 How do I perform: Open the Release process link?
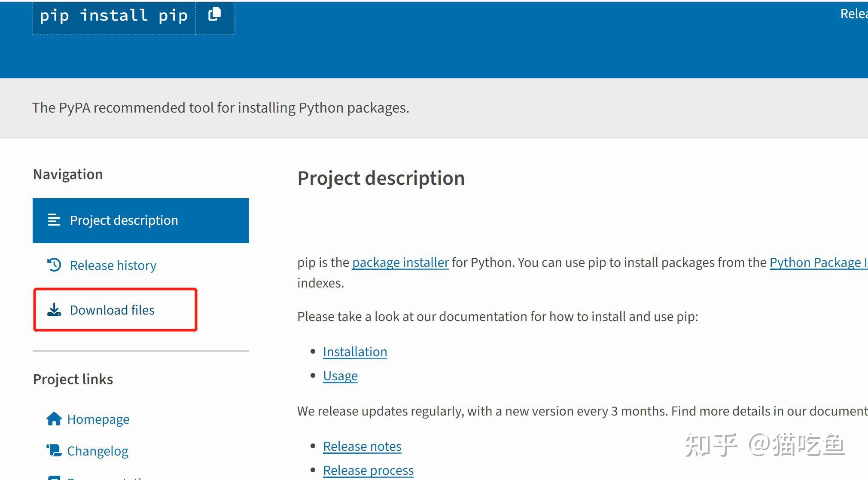pos(368,470)
